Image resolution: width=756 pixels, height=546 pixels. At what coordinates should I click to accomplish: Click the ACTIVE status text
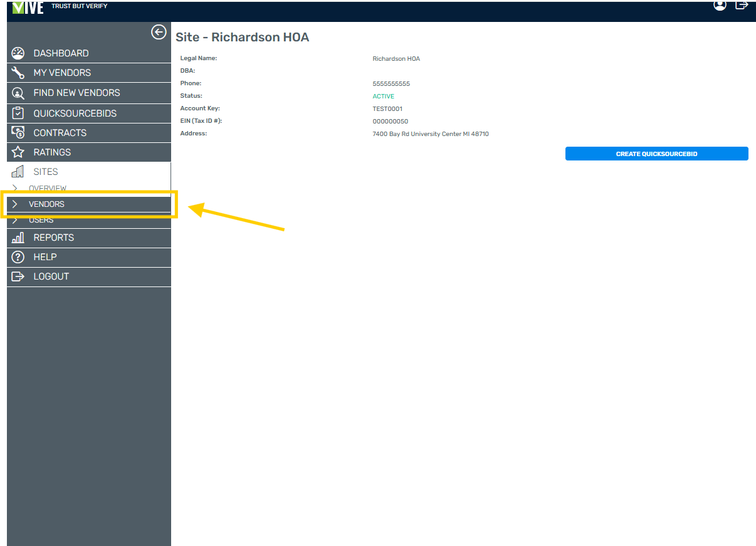pyautogui.click(x=383, y=97)
